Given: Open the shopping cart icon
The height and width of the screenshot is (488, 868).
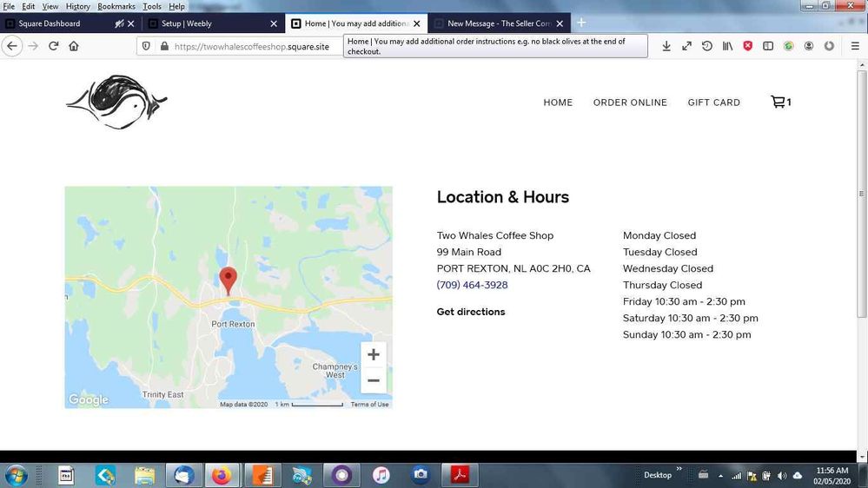Looking at the screenshot, I should 779,102.
